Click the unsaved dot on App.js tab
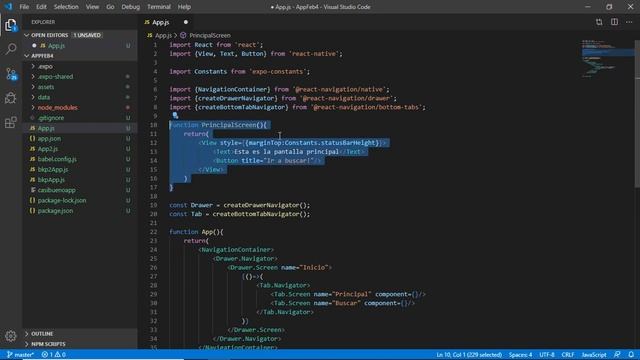640x360 pixels. pos(186,22)
